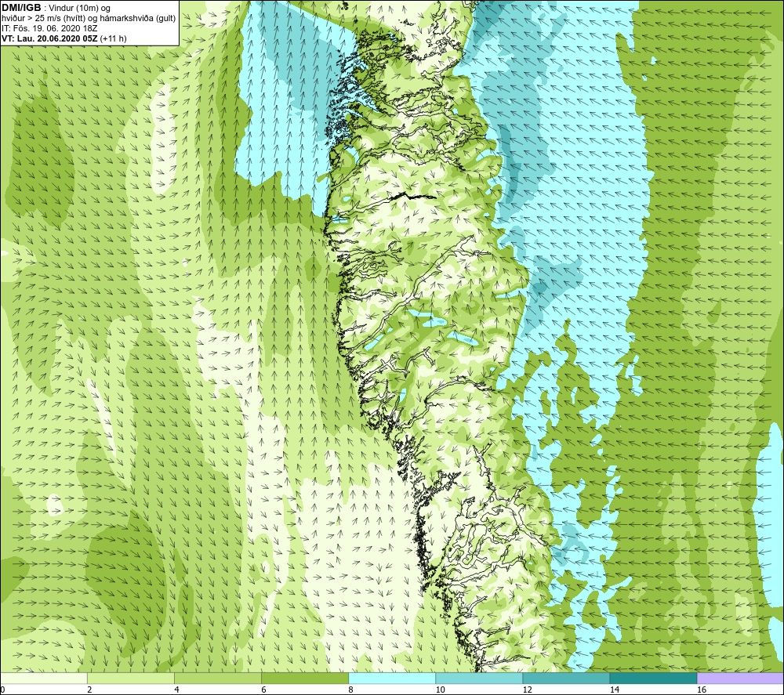
Task: Click the legend tick label '12'
Action: click(527, 690)
